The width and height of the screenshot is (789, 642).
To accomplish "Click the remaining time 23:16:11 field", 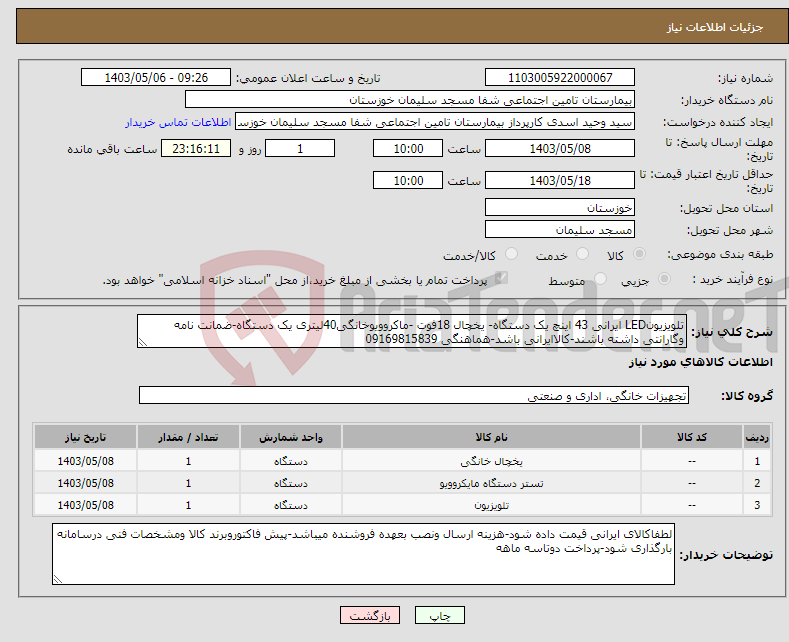I will tap(196, 148).
